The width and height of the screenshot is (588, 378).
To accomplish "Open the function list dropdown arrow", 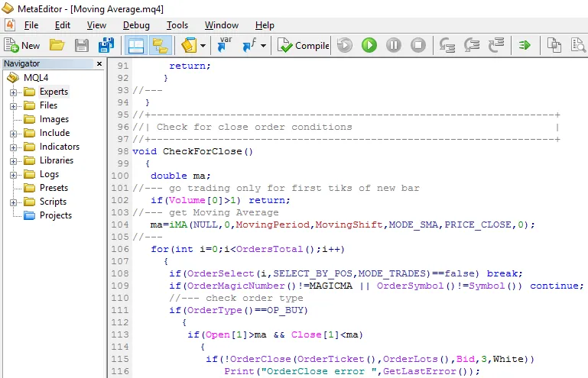I will click(263, 46).
